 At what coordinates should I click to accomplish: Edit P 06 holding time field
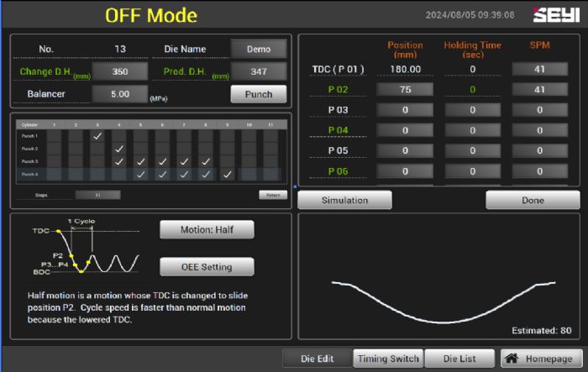472,171
